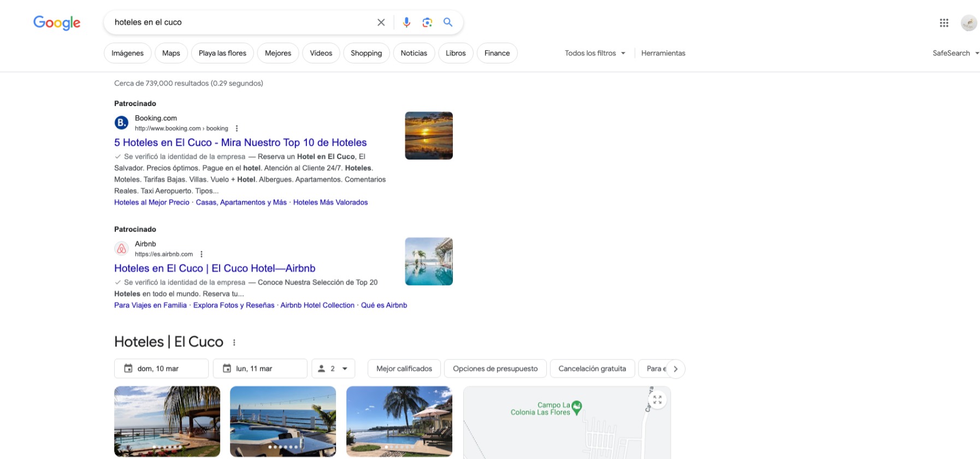Follow the Explora Fotos y Reseñas sitelink

click(234, 305)
